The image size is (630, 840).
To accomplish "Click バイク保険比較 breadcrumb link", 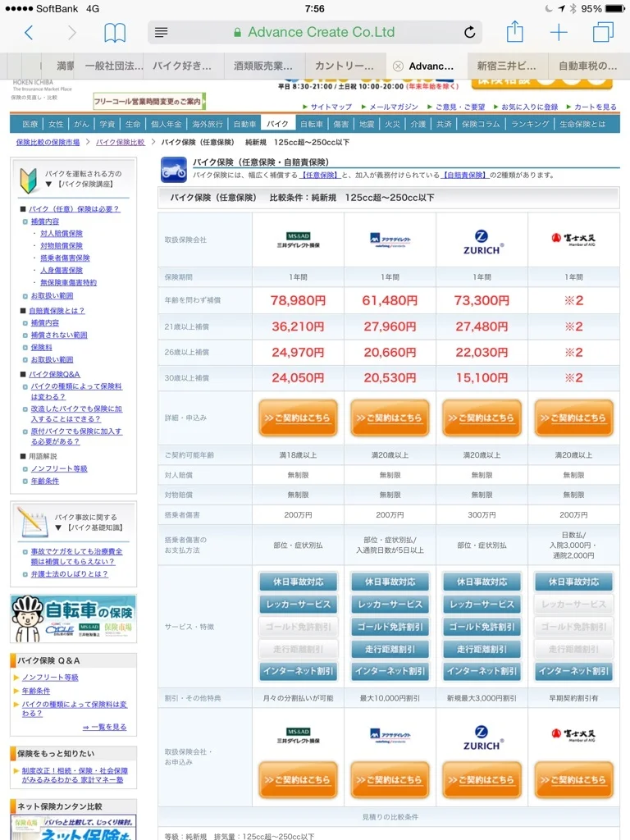I will pos(120,142).
